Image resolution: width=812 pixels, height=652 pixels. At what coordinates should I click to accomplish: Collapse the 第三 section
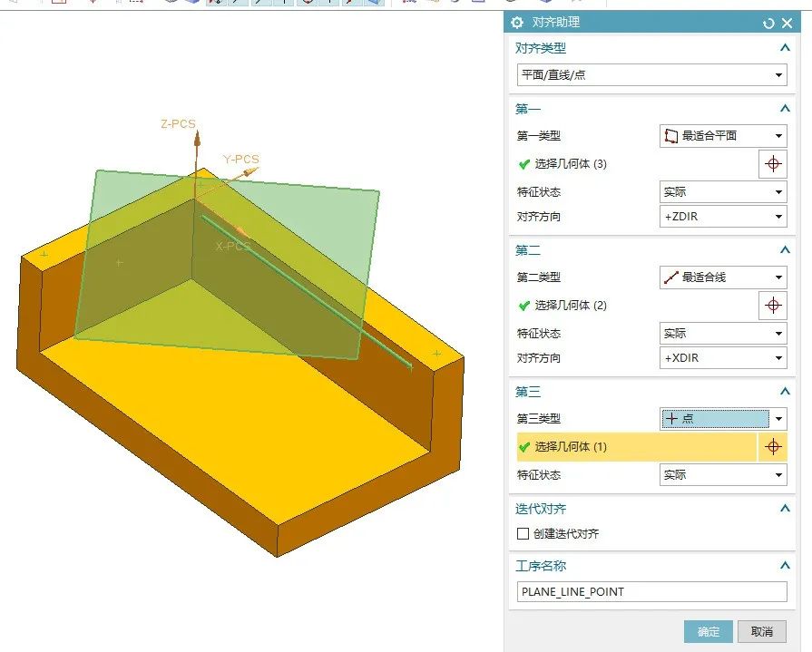tap(785, 392)
